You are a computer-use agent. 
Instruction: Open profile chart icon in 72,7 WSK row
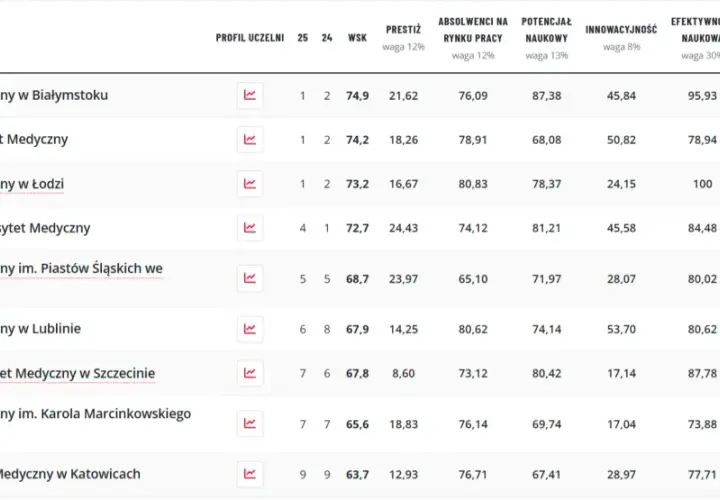click(250, 228)
